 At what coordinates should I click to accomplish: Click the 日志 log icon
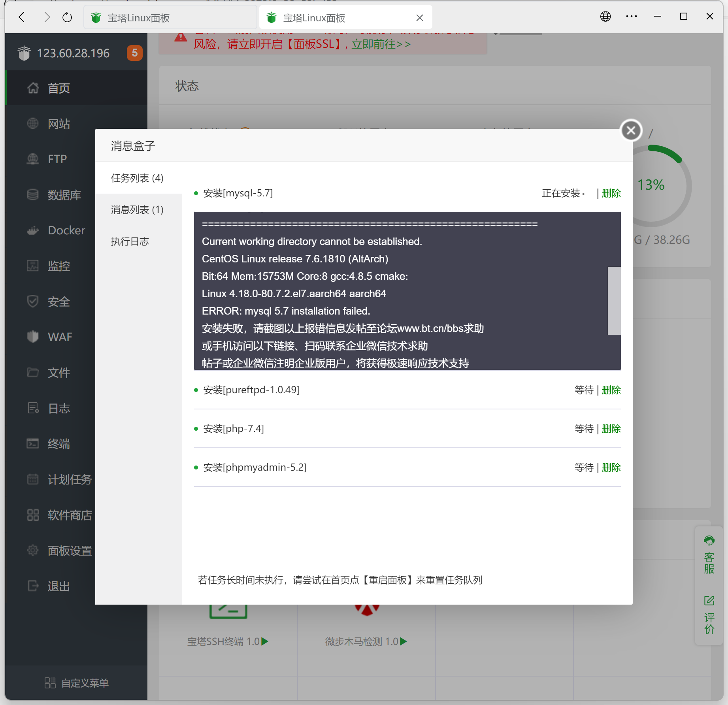33,408
